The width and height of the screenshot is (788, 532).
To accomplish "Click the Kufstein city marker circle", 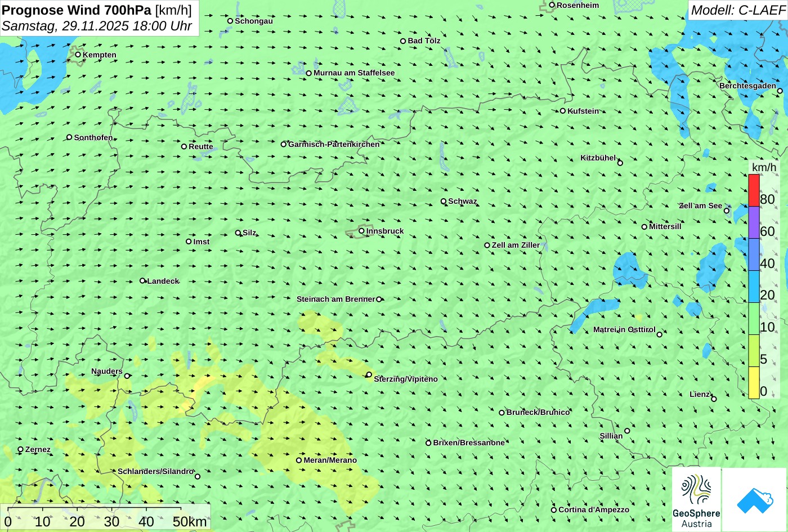I will (563, 111).
